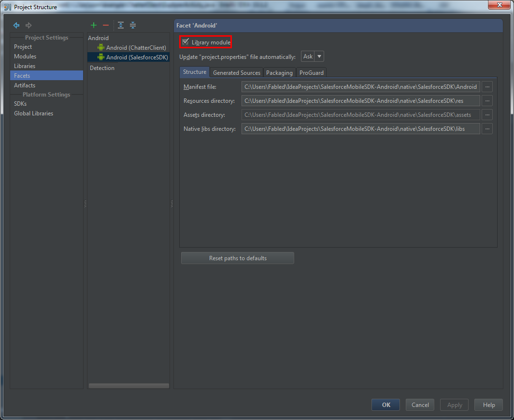
Task: Open Global Libraries settings
Action: 46,113
